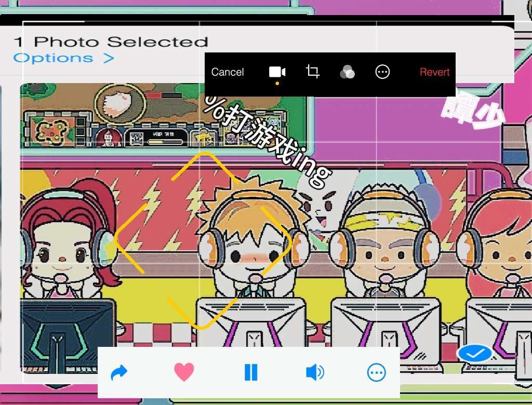Open the Options link under Photo Selected
Image resolution: width=532 pixels, height=405 pixels.
pos(63,58)
